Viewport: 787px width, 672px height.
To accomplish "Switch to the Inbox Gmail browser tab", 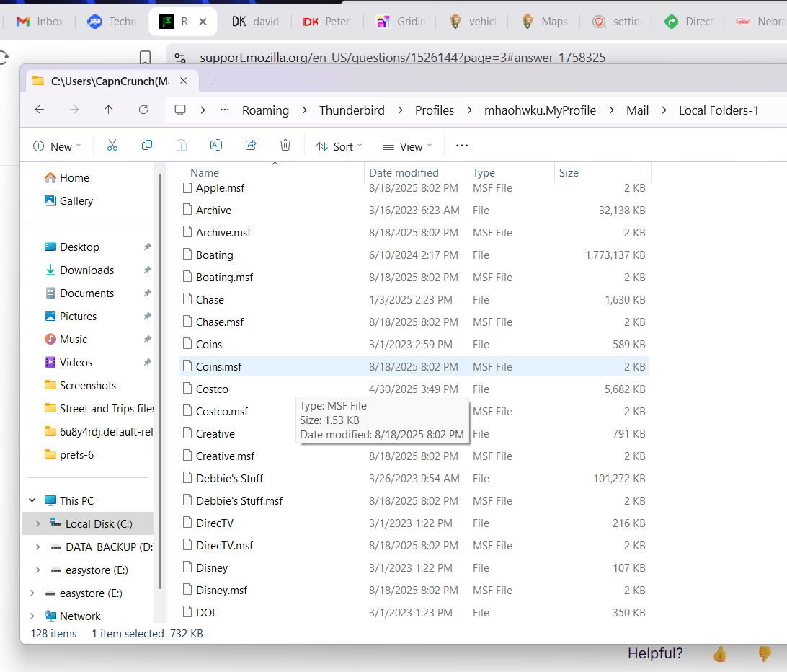I will coord(40,22).
